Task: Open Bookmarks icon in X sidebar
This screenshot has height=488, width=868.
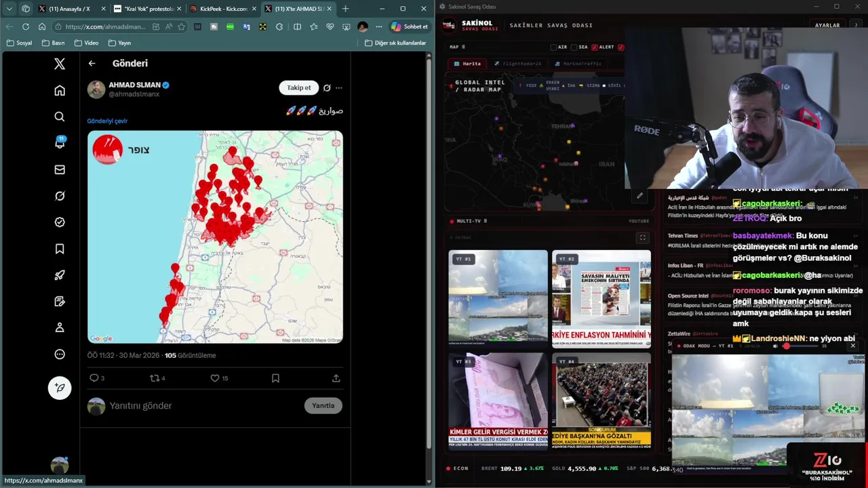Action: pyautogui.click(x=60, y=249)
